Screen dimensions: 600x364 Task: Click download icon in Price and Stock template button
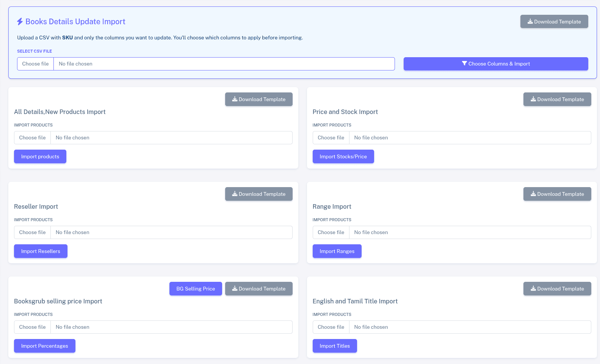(533, 99)
